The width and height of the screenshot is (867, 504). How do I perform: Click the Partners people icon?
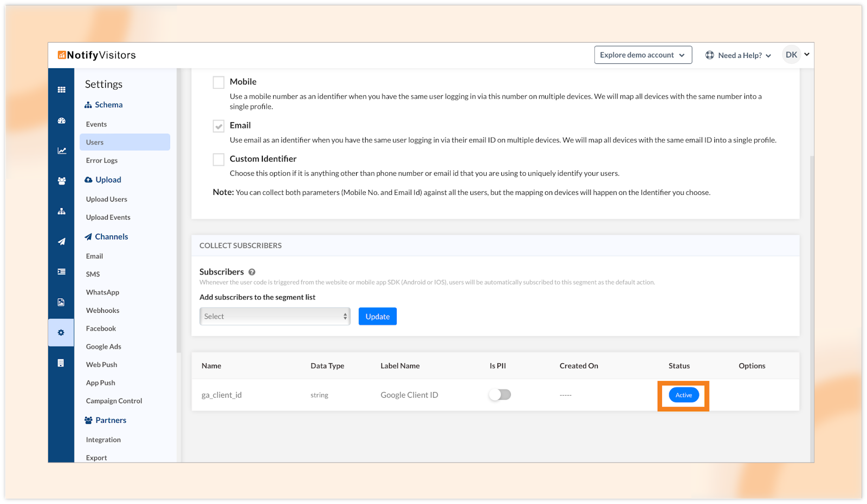coord(88,420)
